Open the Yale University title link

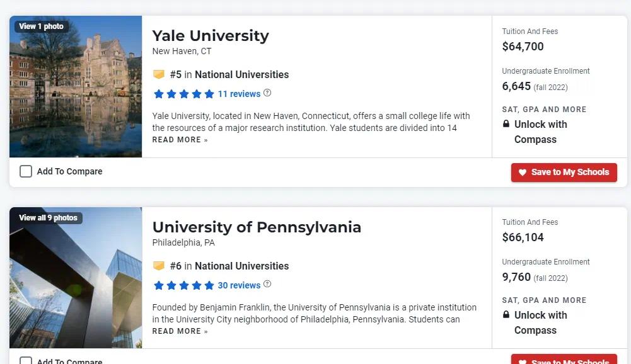pos(211,36)
